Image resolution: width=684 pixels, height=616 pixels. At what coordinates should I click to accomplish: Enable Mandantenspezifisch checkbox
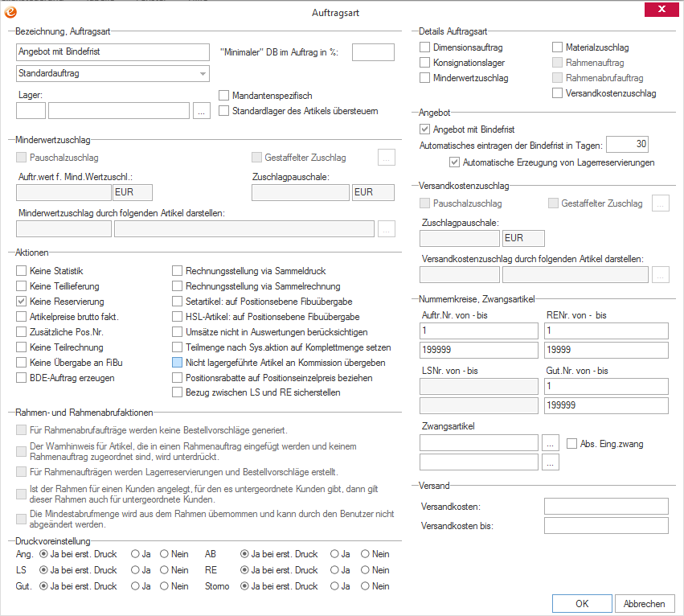click(x=223, y=96)
